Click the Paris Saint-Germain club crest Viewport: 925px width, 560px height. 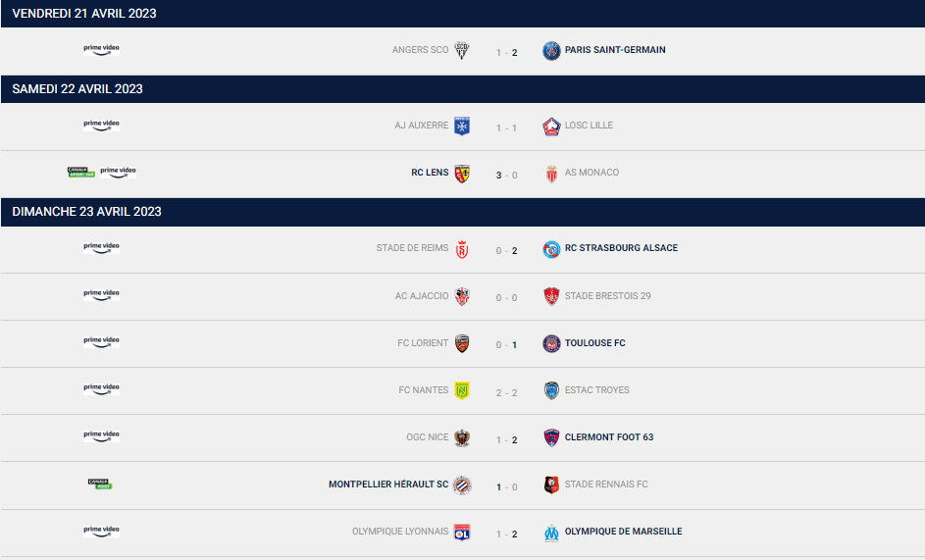(x=551, y=51)
